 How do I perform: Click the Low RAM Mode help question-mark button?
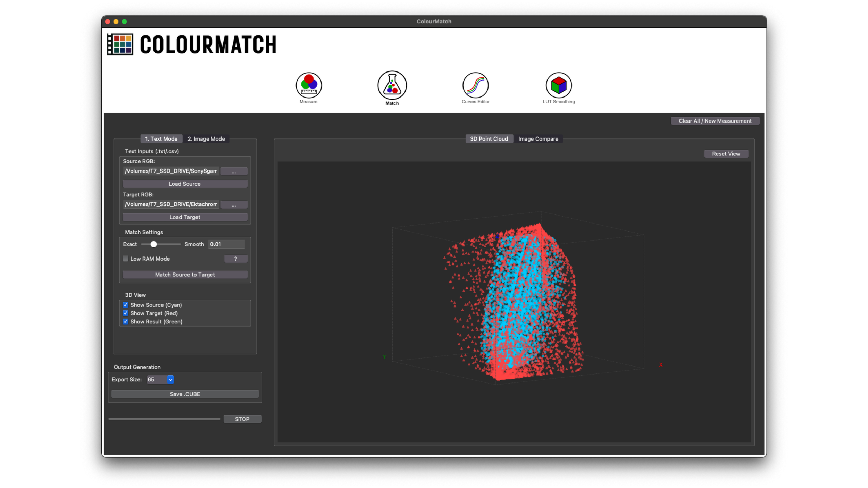(x=235, y=259)
